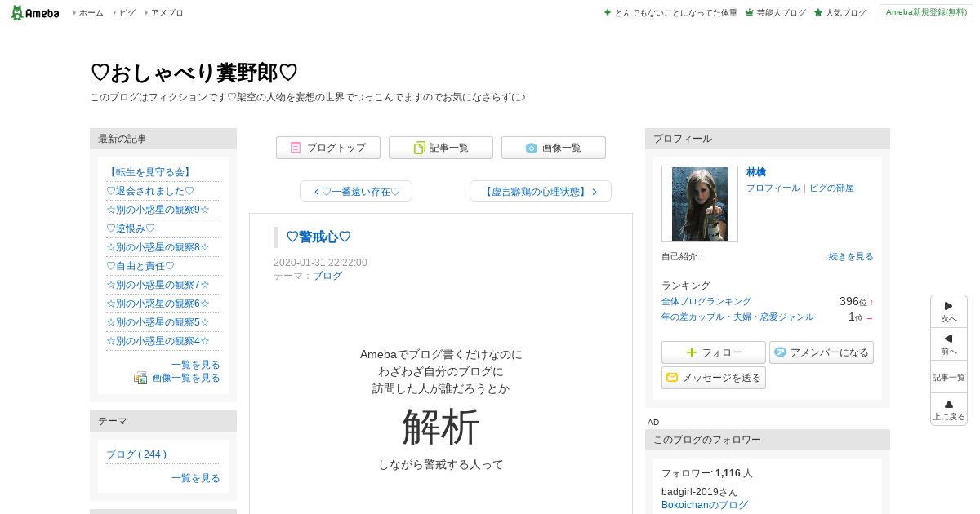The width and height of the screenshot is (980, 514).
Task: Click メッセージを送る button
Action: point(714,378)
